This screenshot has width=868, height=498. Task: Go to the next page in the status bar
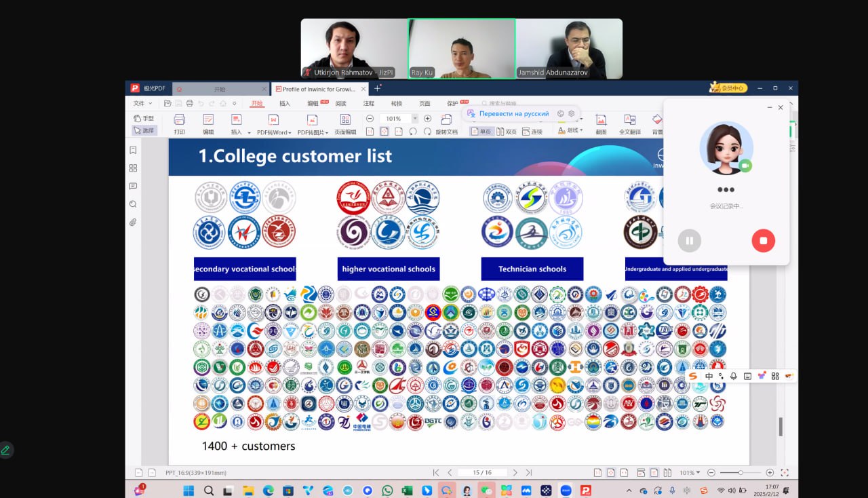tap(515, 473)
